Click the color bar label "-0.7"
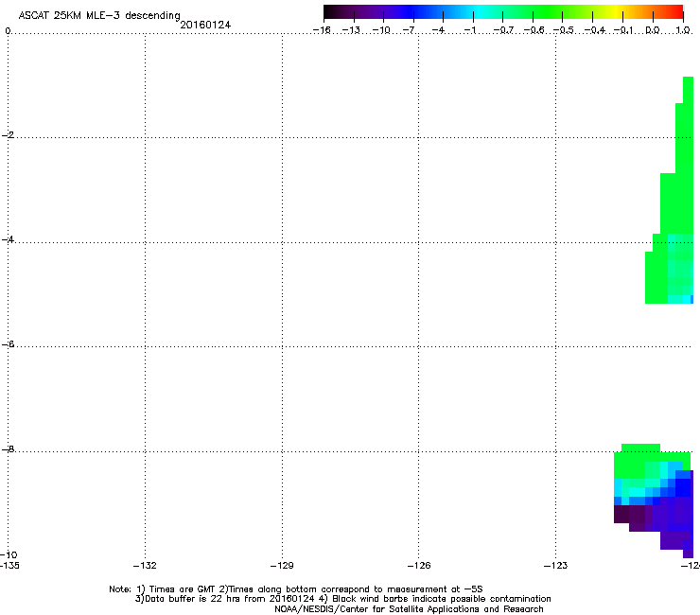The image size is (700, 615). click(503, 30)
